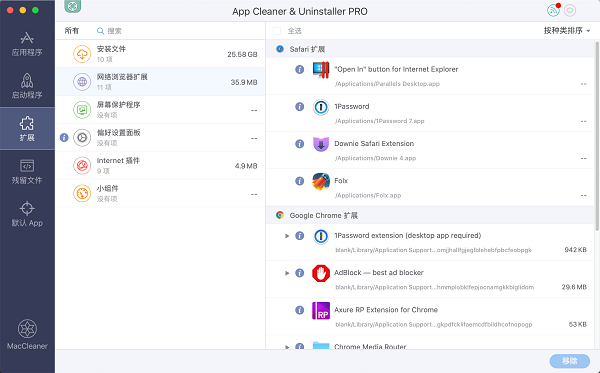The width and height of the screenshot is (600, 373).
Task: Select the Safari 扩展 group header
Action: click(x=430, y=49)
